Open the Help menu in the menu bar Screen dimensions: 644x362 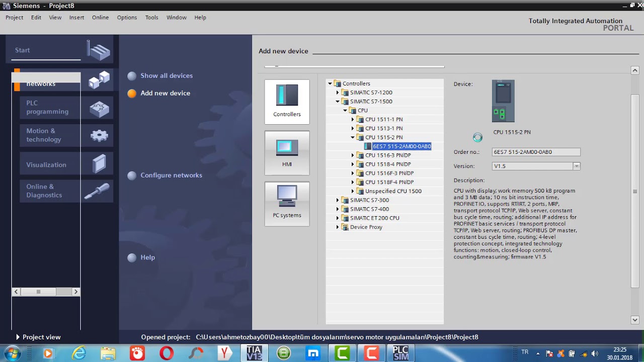200,18
